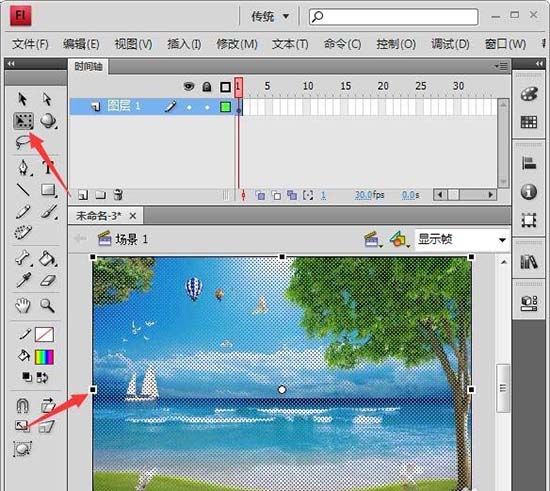Open the Transform panel icon
Screen dimensions: 550x491
point(529,220)
